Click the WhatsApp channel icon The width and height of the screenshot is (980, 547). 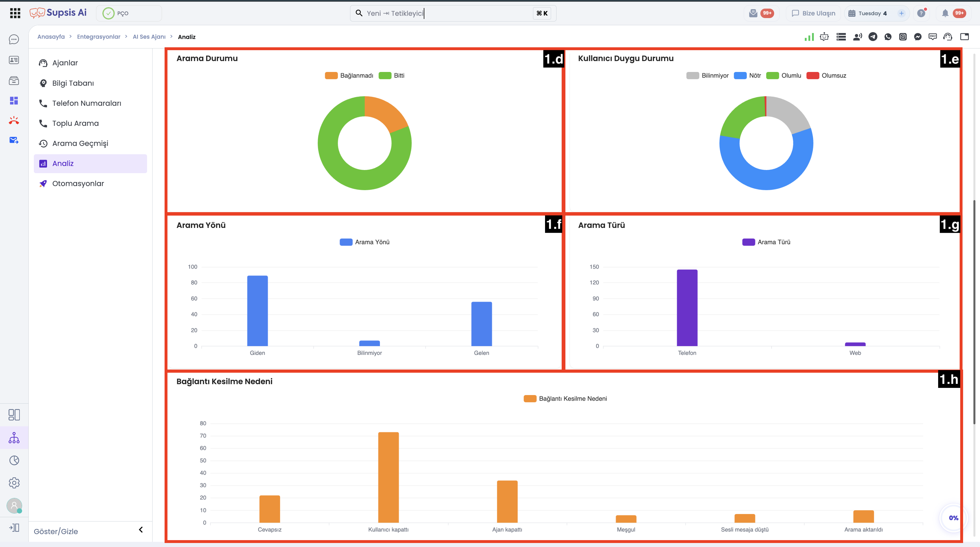(x=888, y=37)
